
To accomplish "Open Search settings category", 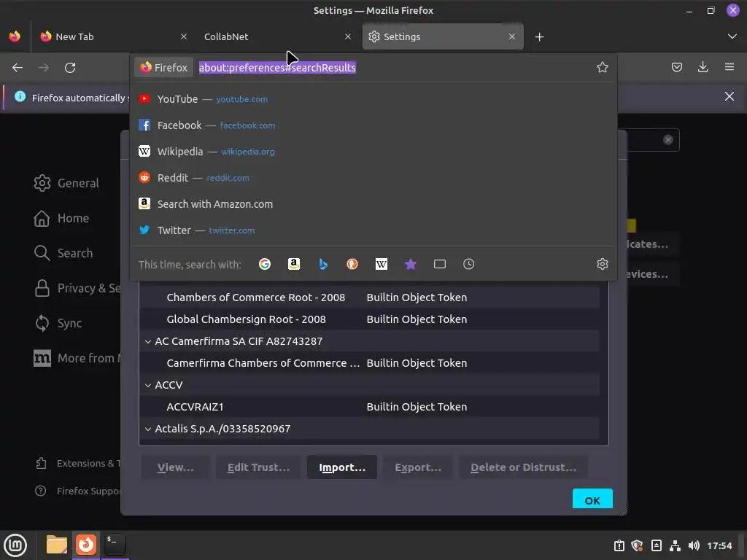I will [63, 253].
